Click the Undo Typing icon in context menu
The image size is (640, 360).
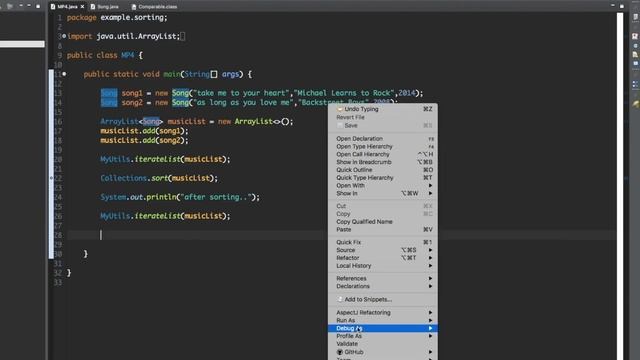point(340,109)
